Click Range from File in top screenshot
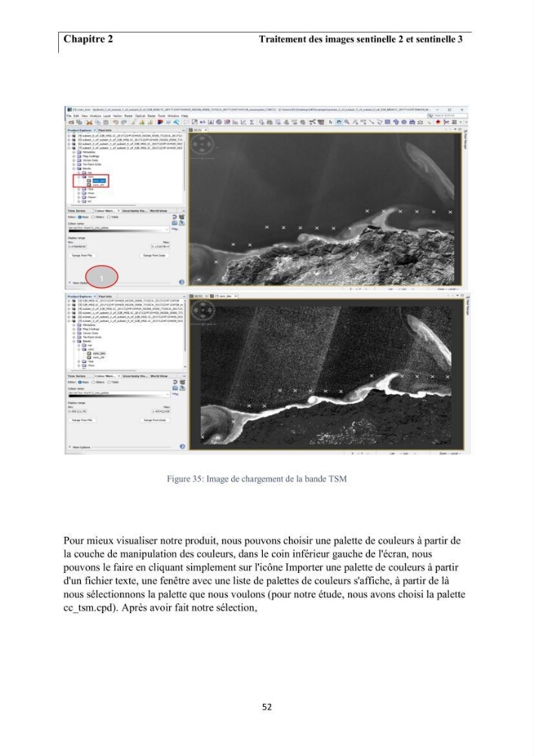The height and width of the screenshot is (756, 534). 82,256
